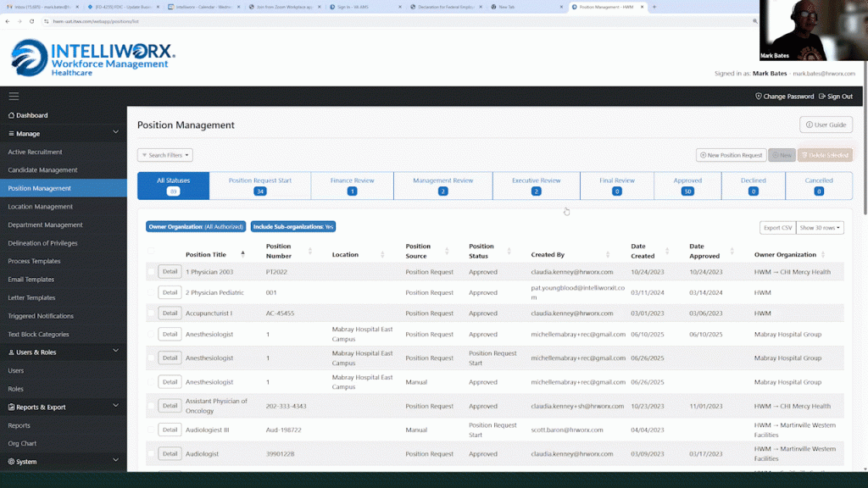Screen dimensions: 868x488
Task: Open the User Guide
Action: [x=826, y=125]
